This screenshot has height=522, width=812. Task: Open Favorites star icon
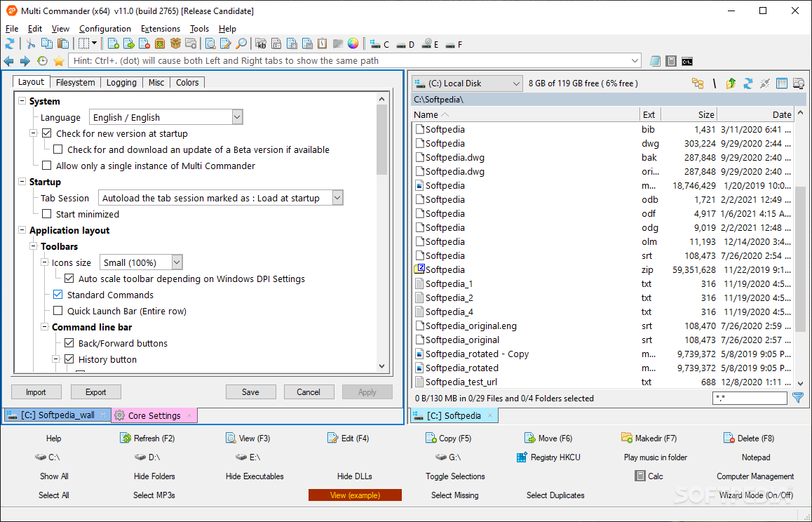pyautogui.click(x=58, y=61)
